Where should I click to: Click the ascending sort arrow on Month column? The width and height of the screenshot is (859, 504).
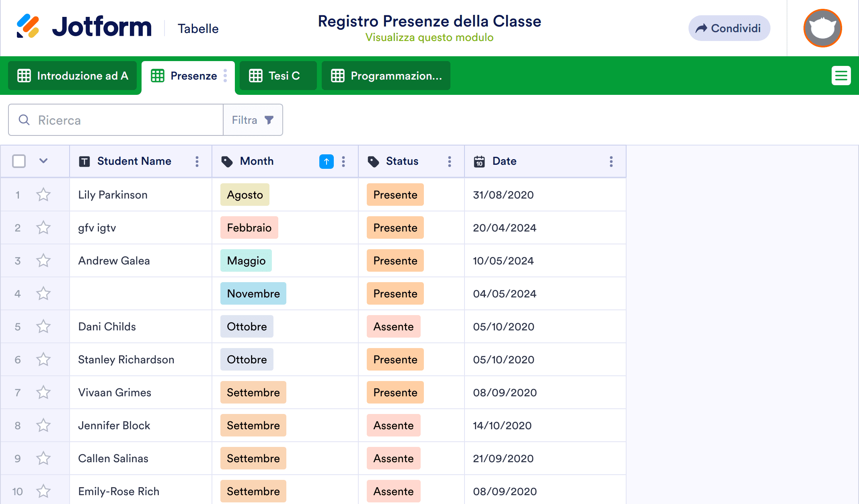[x=326, y=161]
